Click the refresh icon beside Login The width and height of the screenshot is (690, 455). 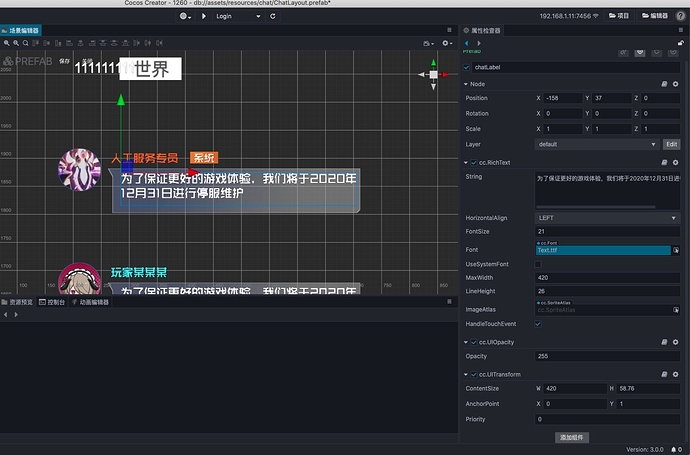pyautogui.click(x=270, y=16)
